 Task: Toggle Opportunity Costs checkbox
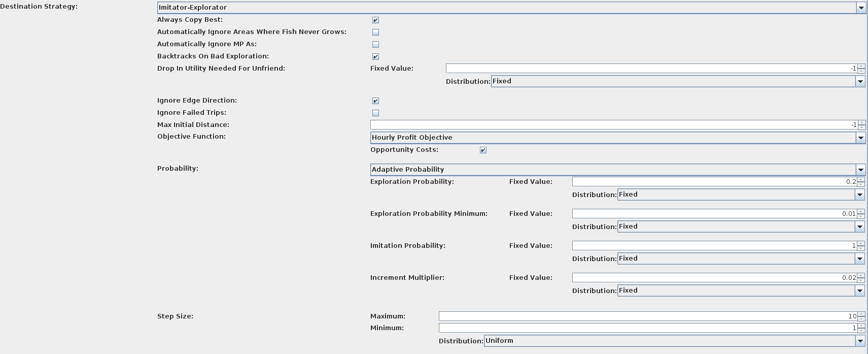(483, 150)
